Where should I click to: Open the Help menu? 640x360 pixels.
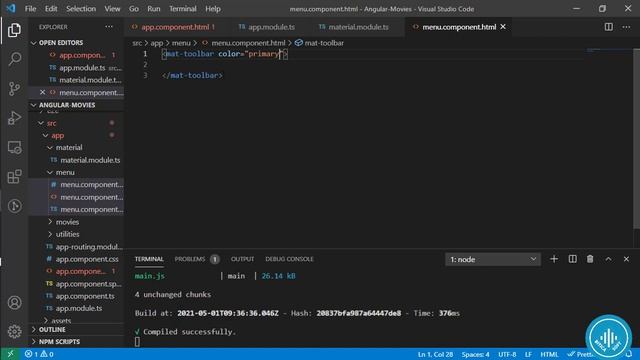213,9
